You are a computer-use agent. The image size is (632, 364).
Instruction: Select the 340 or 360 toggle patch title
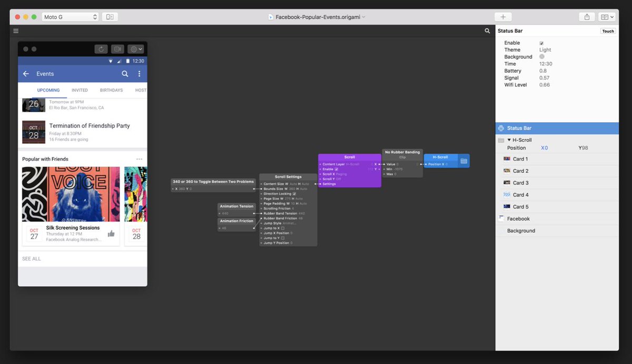point(213,182)
